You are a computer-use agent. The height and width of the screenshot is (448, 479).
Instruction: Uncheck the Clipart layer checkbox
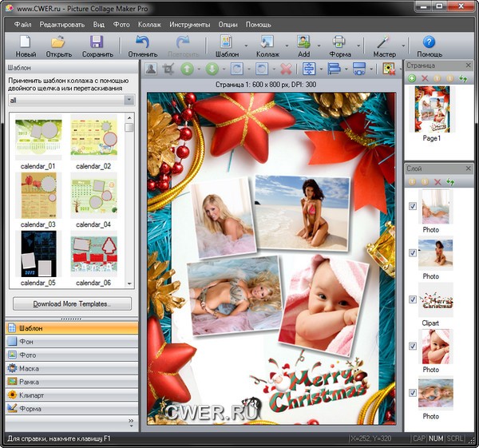click(x=412, y=299)
